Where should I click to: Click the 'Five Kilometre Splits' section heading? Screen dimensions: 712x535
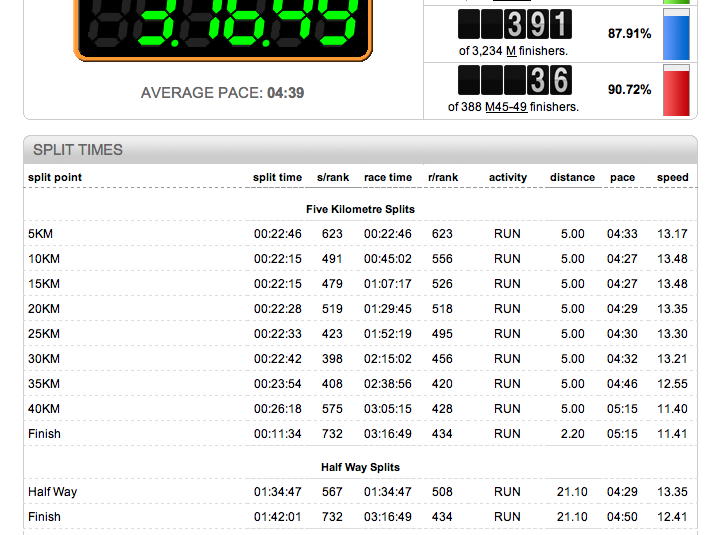coord(361,209)
